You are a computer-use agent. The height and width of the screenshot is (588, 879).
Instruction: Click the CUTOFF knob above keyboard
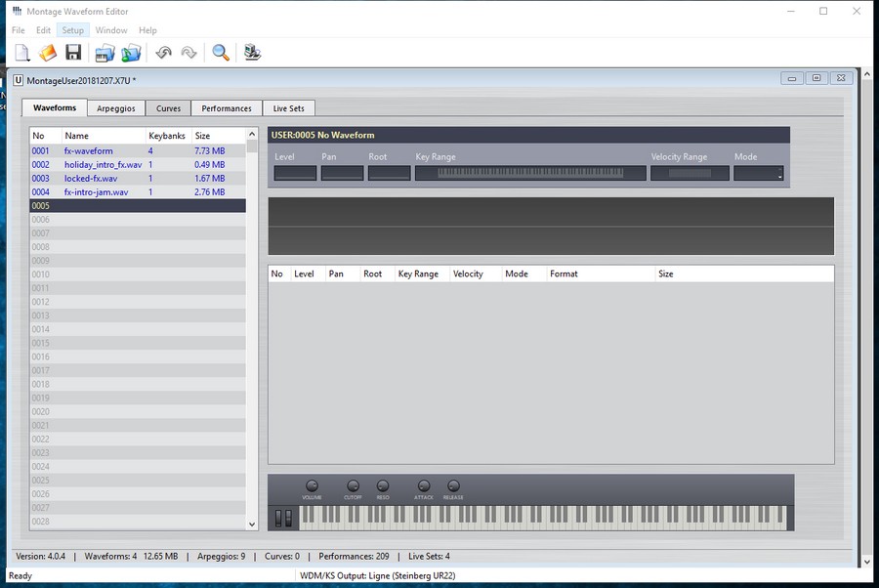(353, 486)
